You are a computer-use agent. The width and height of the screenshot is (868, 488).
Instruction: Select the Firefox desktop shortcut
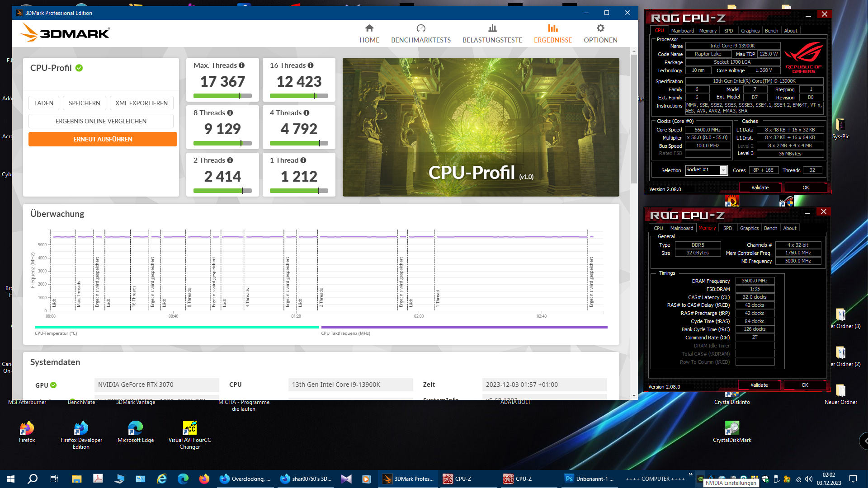pyautogui.click(x=27, y=432)
